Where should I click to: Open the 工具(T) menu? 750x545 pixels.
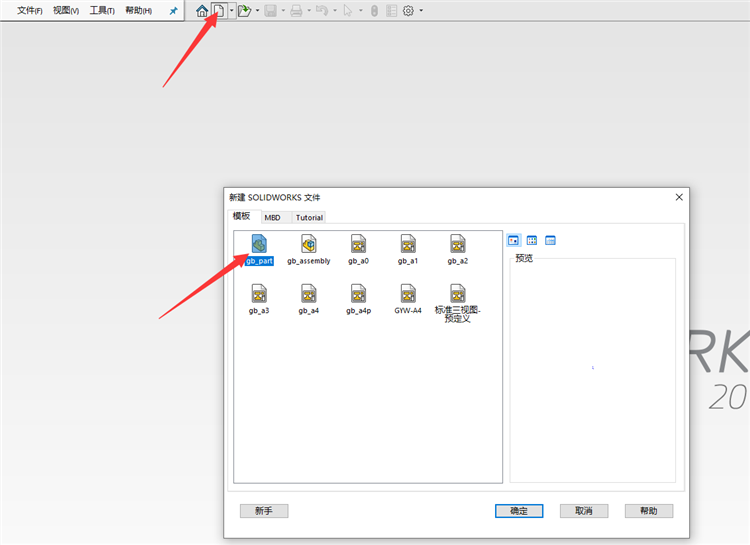click(x=102, y=11)
